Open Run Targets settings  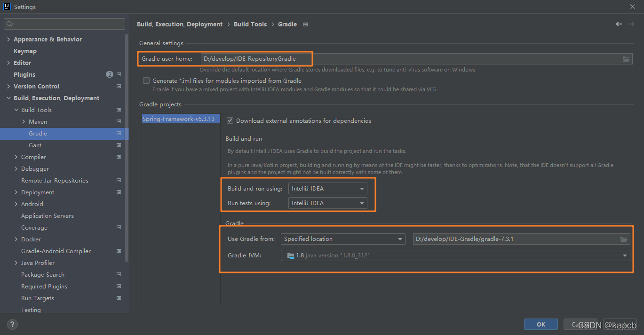[x=38, y=298]
